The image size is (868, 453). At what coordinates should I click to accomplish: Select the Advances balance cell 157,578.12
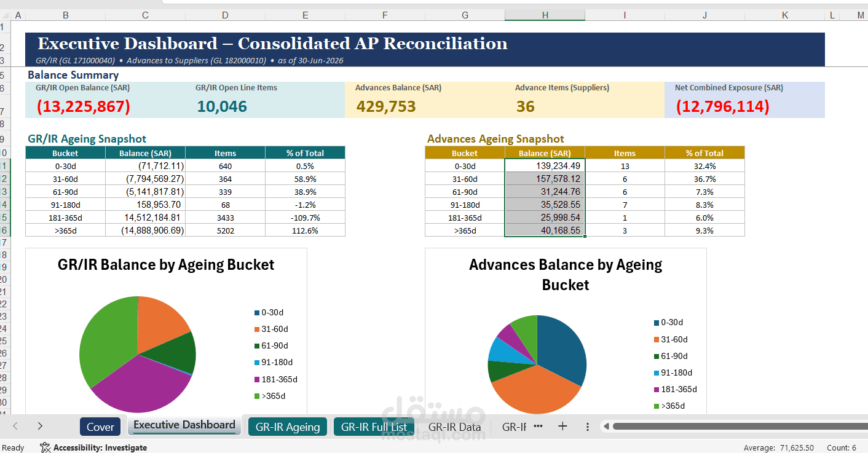[545, 179]
